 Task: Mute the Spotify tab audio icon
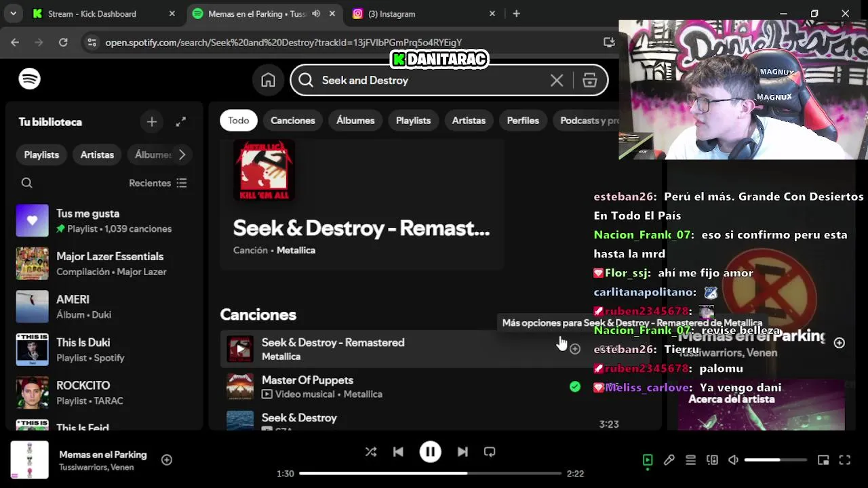click(x=316, y=14)
